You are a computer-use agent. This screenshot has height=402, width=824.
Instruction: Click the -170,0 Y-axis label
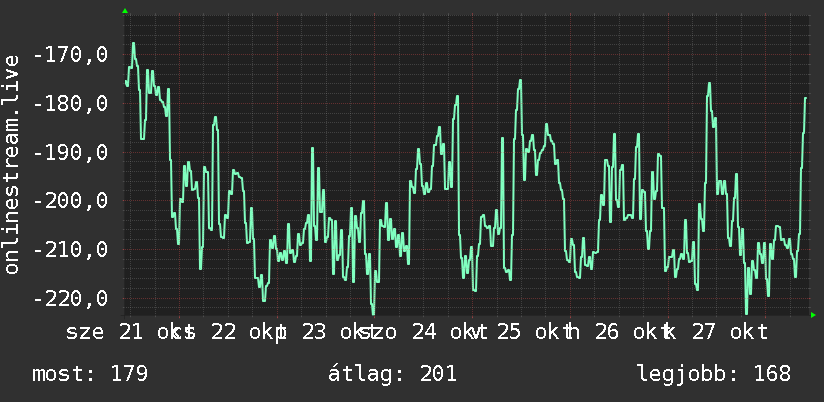[x=70, y=55]
